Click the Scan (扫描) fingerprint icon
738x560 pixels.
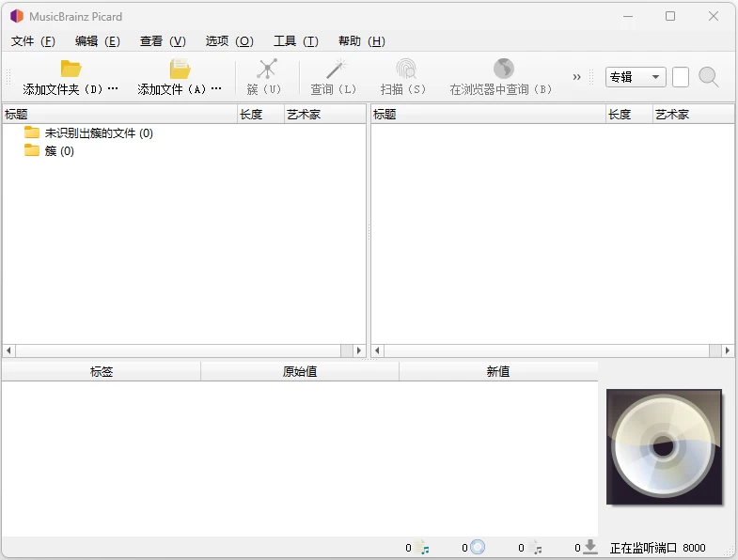pyautogui.click(x=405, y=69)
